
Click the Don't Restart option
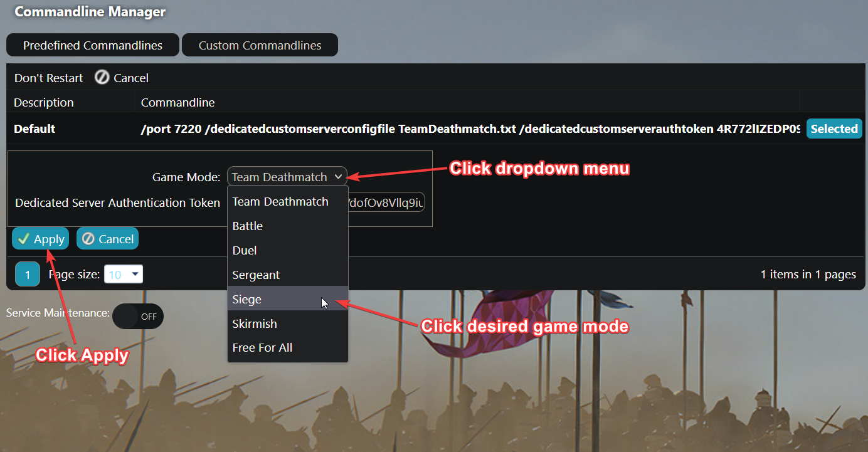coord(49,78)
